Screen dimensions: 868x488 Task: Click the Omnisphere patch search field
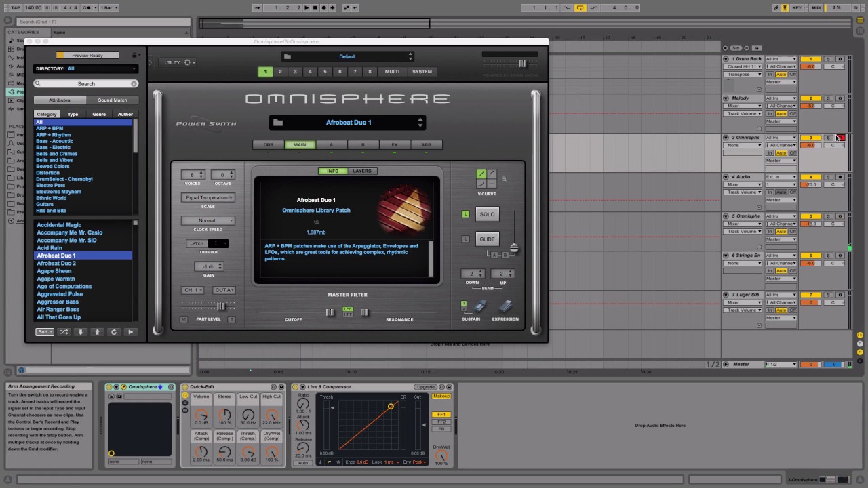[86, 83]
